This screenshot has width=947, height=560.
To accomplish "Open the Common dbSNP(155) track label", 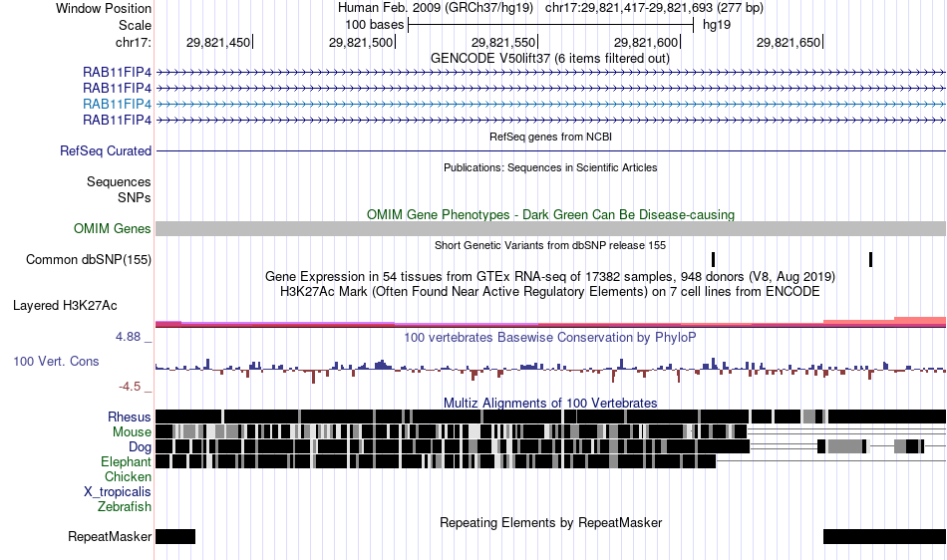I will click(89, 259).
